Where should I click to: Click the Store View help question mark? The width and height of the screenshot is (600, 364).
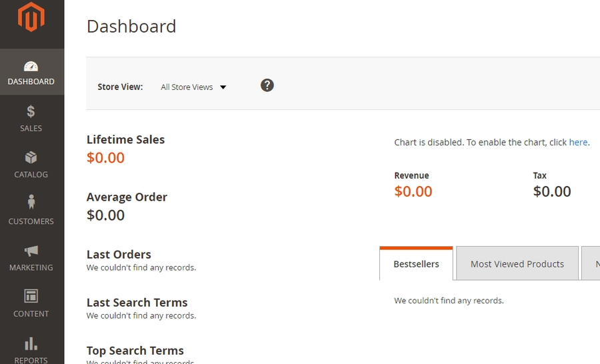click(x=267, y=85)
